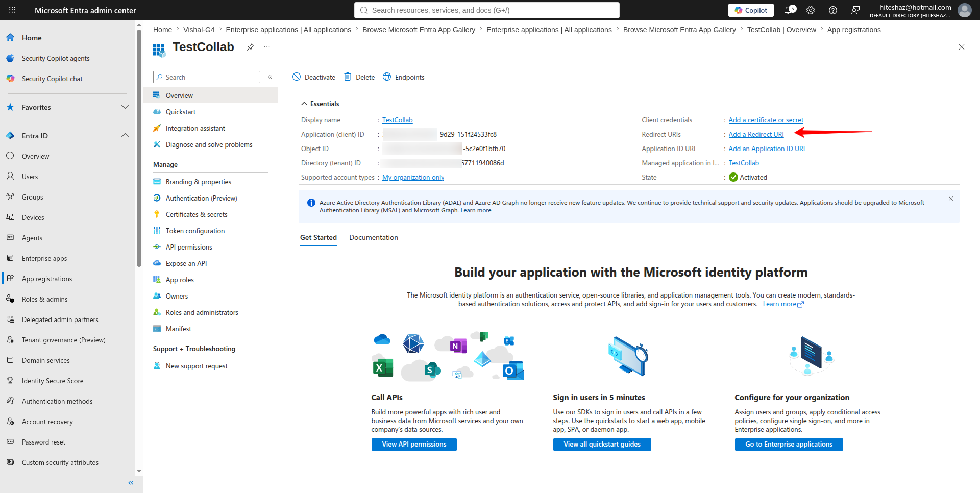Image resolution: width=980 pixels, height=493 pixels.
Task: Collapse the Favorites section
Action: pyautogui.click(x=125, y=107)
